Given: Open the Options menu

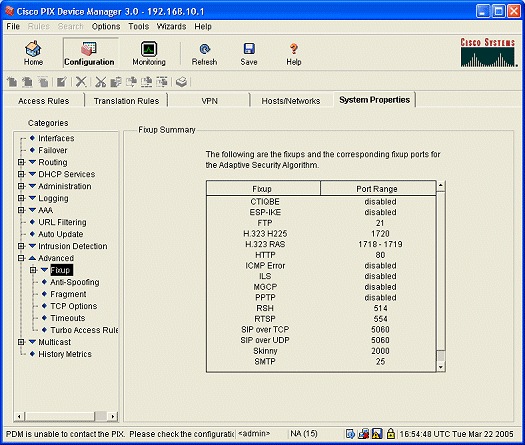Looking at the screenshot, I should click(106, 26).
